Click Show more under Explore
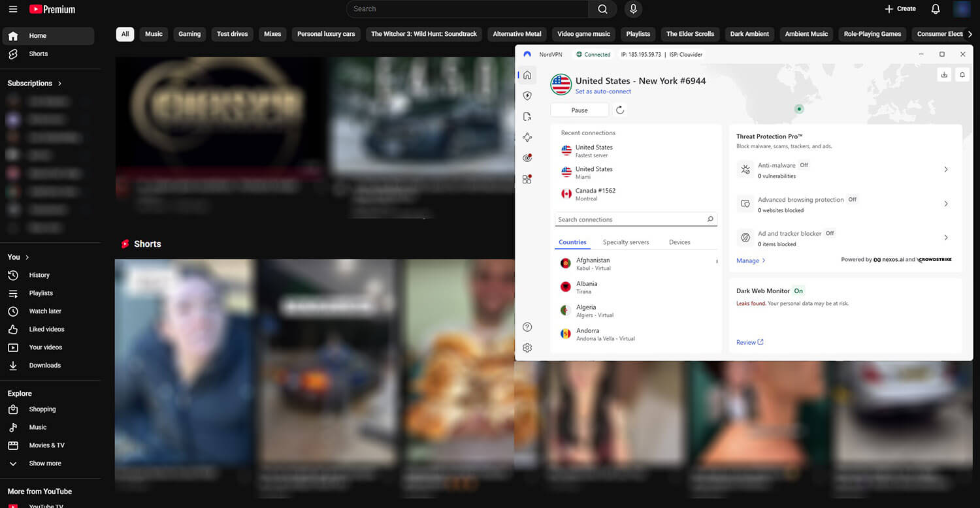This screenshot has width=980, height=508. pos(48,464)
